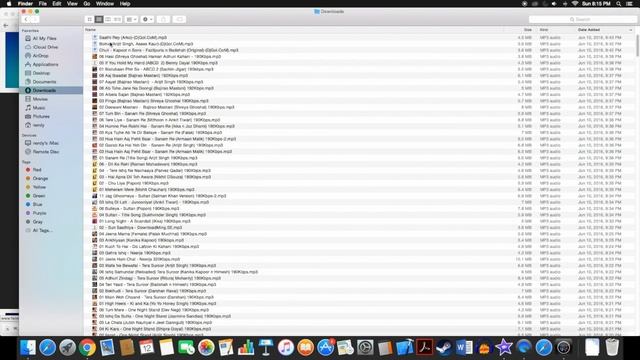Launch Microsoft Word from the Dock

(464, 348)
